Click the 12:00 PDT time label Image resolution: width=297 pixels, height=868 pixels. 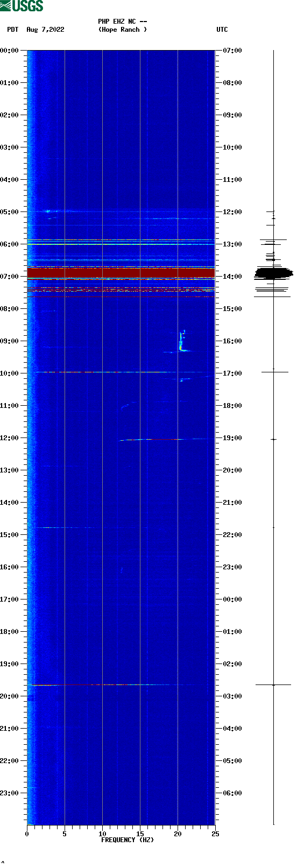pyautogui.click(x=9, y=438)
